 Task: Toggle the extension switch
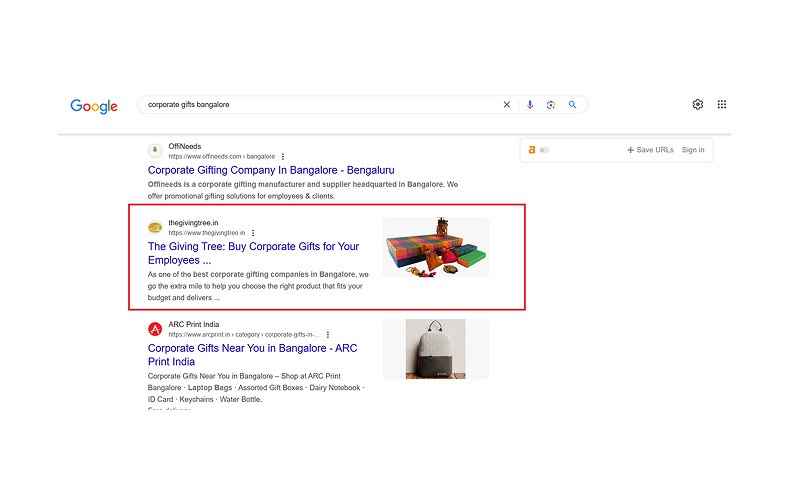pyautogui.click(x=544, y=150)
